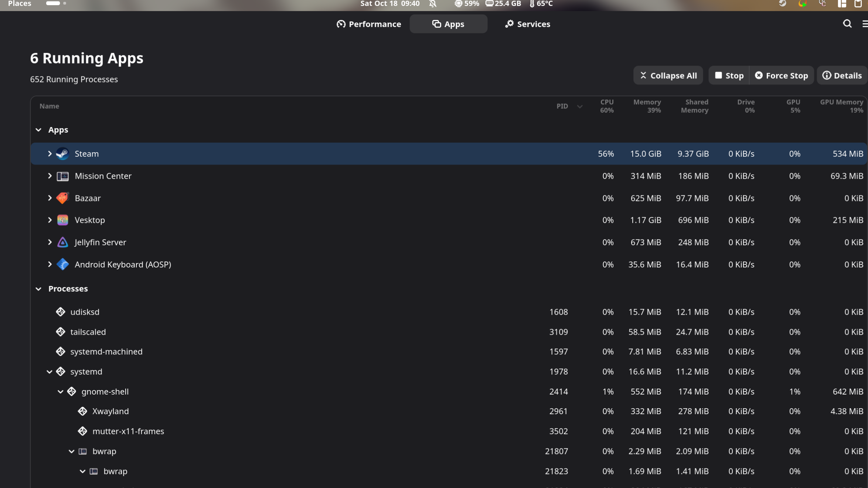Click the Jellyfin Server icon
868x488 pixels.
(x=62, y=242)
